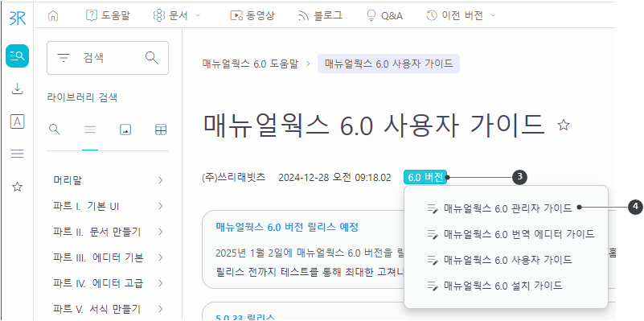Image resolution: width=644 pixels, height=321 pixels.
Task: Select the teal search-list sidebar icon
Action: click(17, 56)
